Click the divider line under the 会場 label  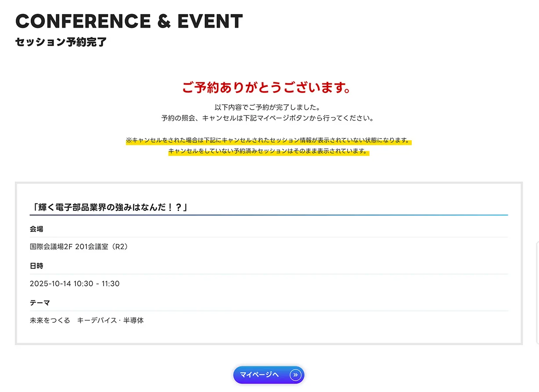point(269,237)
